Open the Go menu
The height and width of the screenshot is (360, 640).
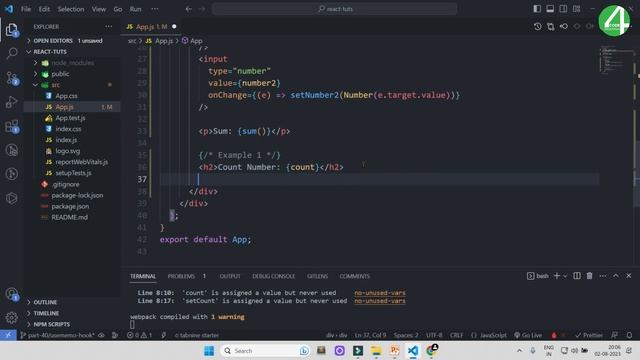tap(118, 9)
